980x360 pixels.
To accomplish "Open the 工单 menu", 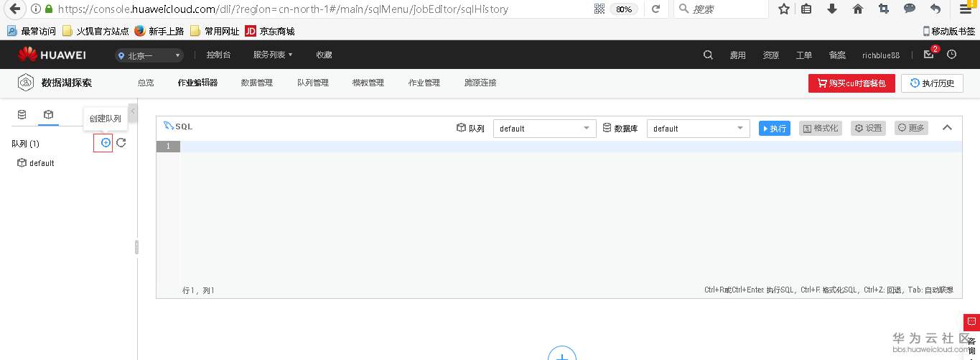I will point(804,55).
